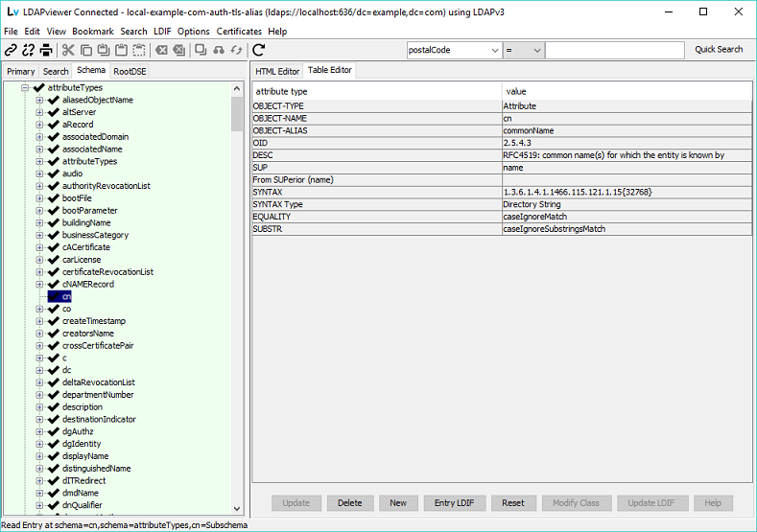The image size is (757, 532).
Task: Click checkmark icon beside bootFile
Action: pyautogui.click(x=53, y=198)
